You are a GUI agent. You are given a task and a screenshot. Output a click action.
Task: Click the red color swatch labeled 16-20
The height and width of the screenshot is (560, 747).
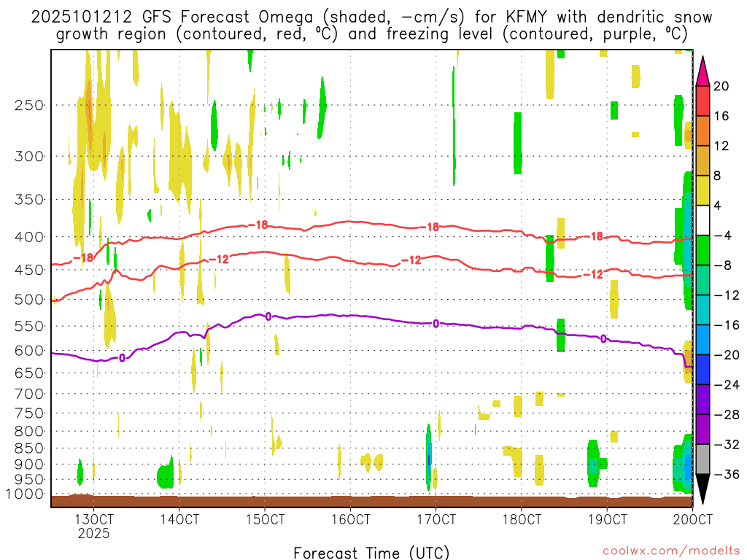pyautogui.click(x=703, y=101)
